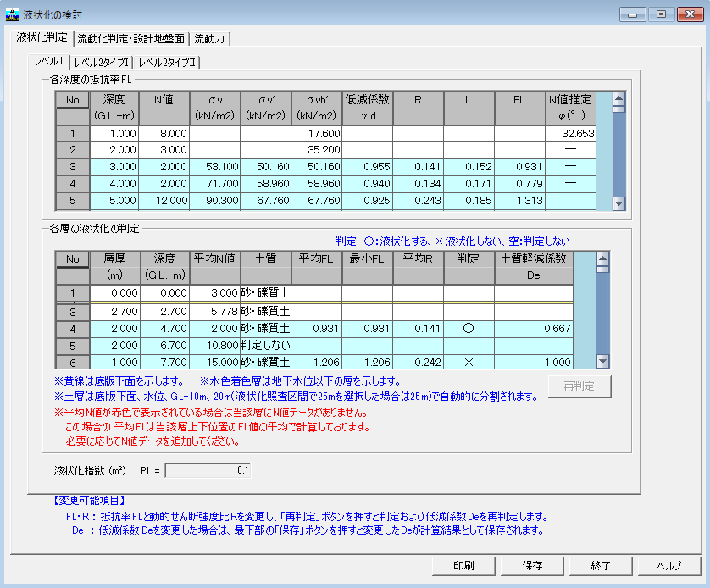This screenshot has width=710, height=588.
Task: Go to the レベル1 sub-tab
Action: pyautogui.click(x=48, y=62)
